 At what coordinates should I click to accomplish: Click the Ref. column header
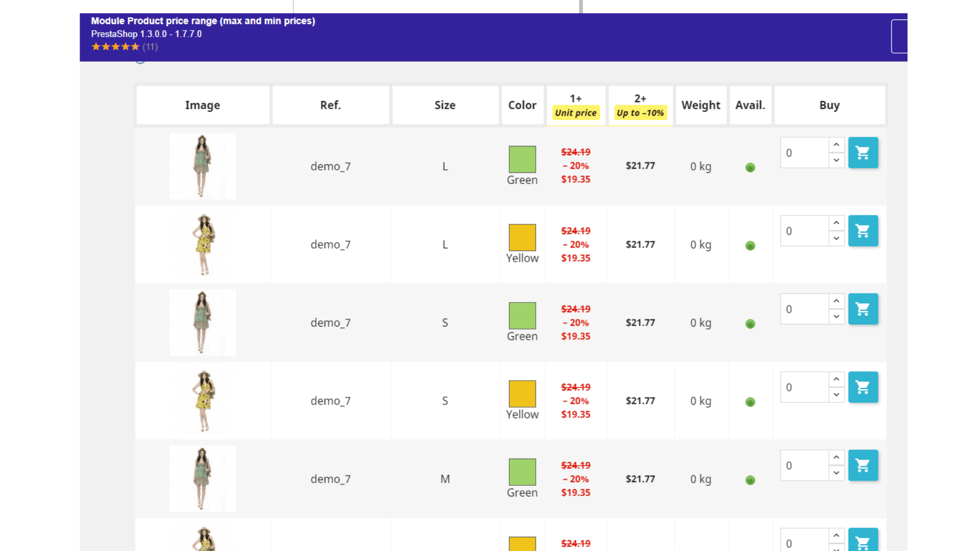tap(331, 105)
